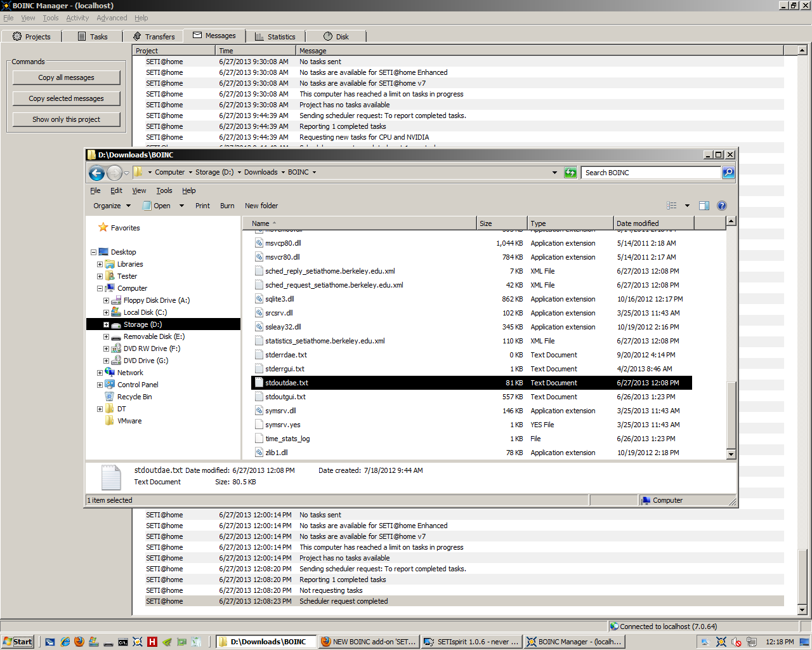Screen dimensions: 812x650
Task: Click the Burn toolbar button
Action: (227, 206)
